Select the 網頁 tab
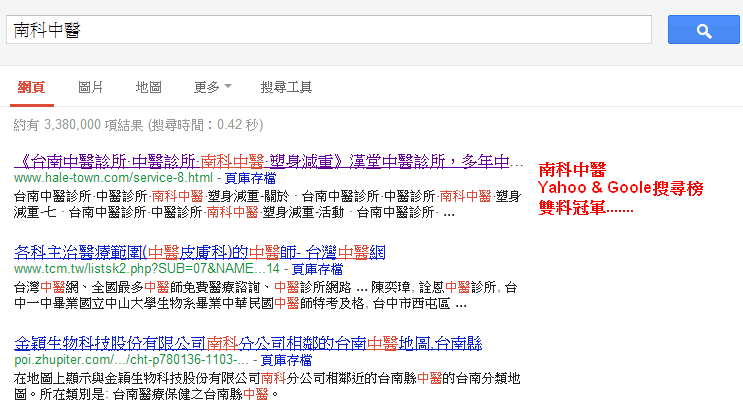Image resolution: width=743 pixels, height=409 pixels. click(x=31, y=87)
